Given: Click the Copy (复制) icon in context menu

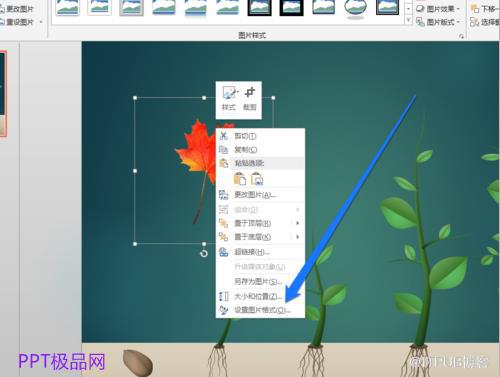Looking at the screenshot, I should (x=224, y=150).
